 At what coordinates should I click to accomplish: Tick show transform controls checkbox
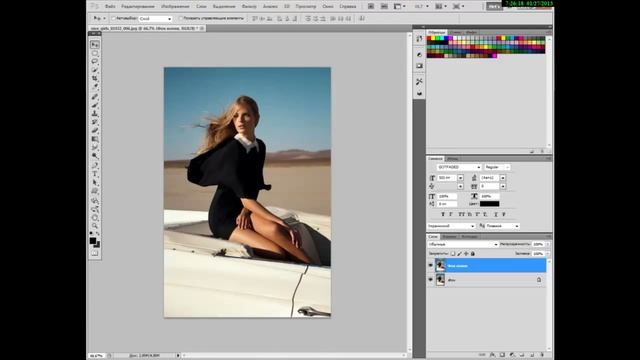(181, 18)
